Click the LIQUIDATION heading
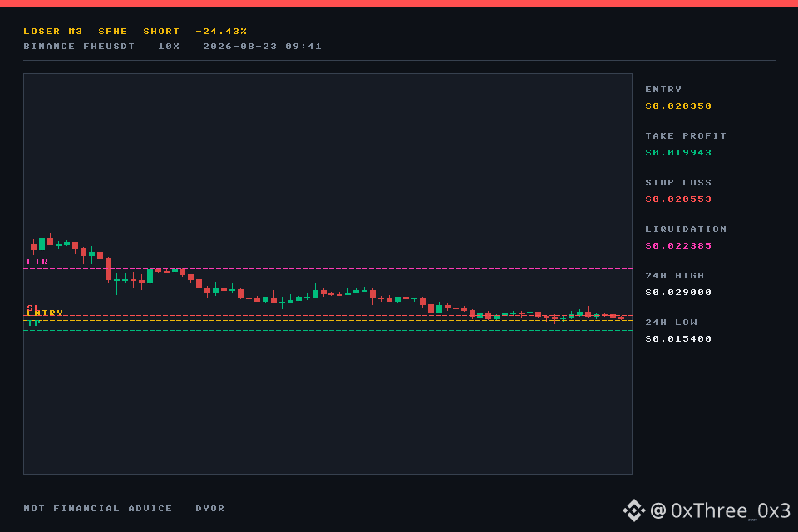 pos(686,229)
